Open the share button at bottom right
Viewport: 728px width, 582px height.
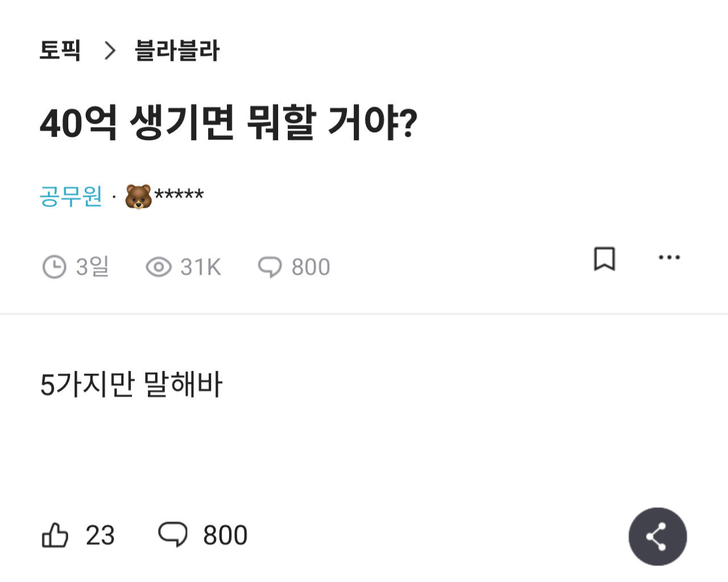(x=658, y=537)
